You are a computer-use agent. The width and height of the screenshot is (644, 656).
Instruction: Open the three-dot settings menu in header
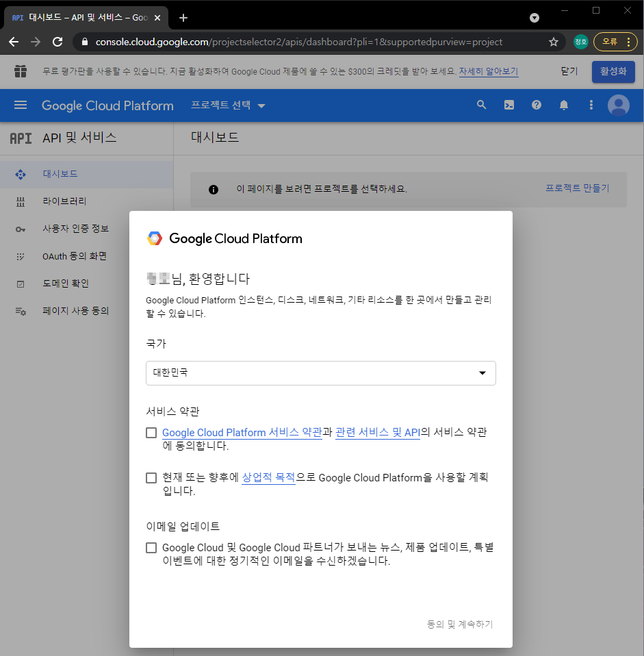pyautogui.click(x=591, y=105)
